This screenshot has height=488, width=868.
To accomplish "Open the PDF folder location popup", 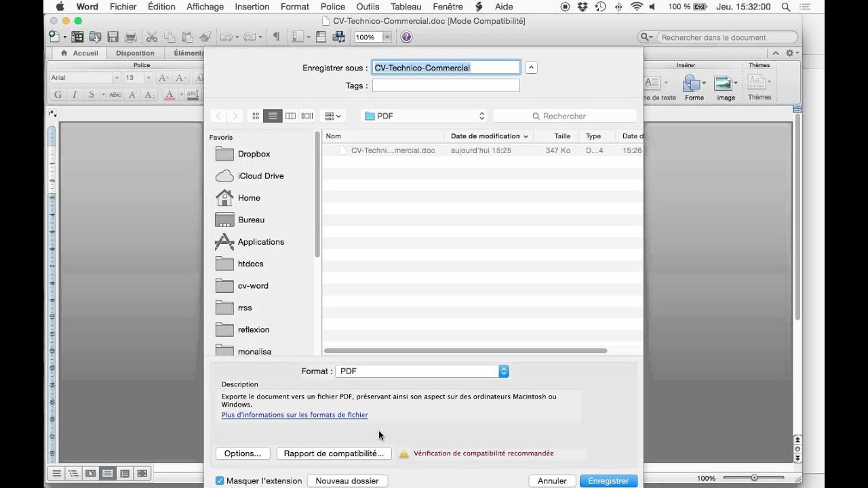I will pyautogui.click(x=425, y=116).
